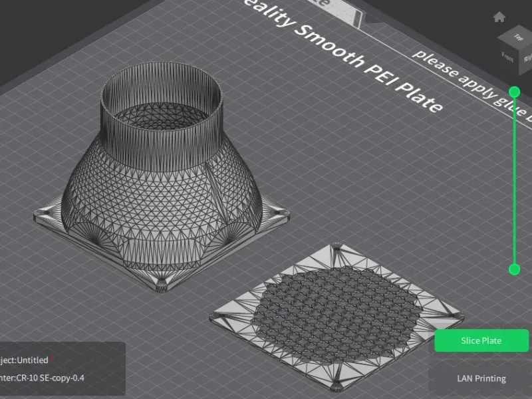Open LAN Printing

pyautogui.click(x=481, y=378)
